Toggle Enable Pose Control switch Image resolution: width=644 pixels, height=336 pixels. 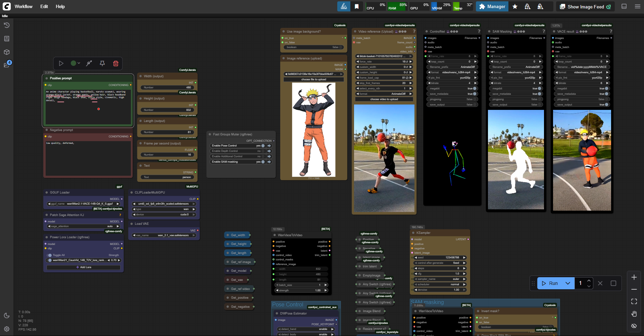pyautogui.click(x=263, y=146)
